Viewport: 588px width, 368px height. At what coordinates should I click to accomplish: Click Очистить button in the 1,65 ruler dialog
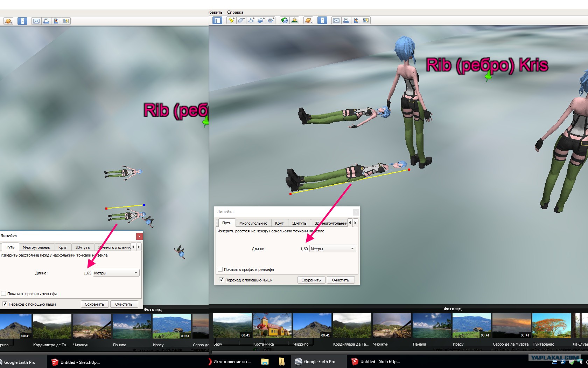point(124,304)
